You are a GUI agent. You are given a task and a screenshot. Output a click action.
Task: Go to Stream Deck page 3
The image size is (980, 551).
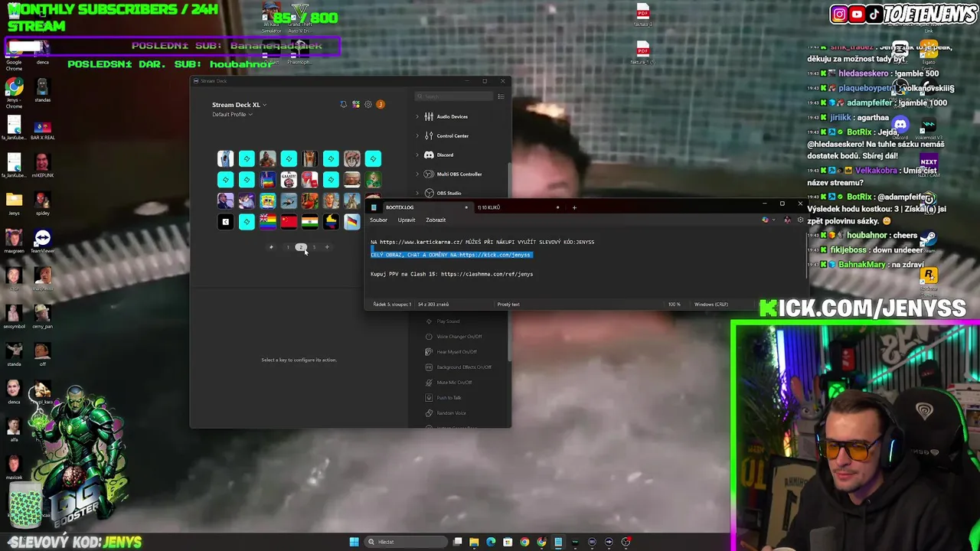(x=314, y=247)
